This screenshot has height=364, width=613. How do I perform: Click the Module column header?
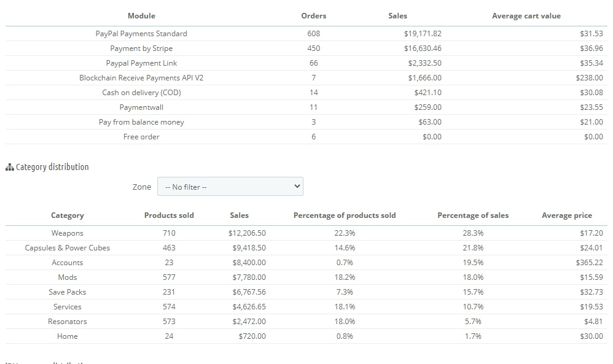[x=141, y=16]
